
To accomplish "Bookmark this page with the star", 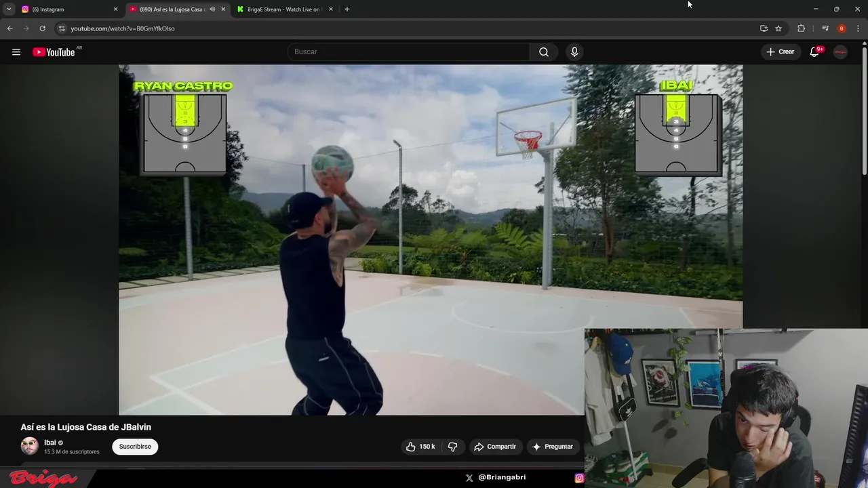I will 778,28.
